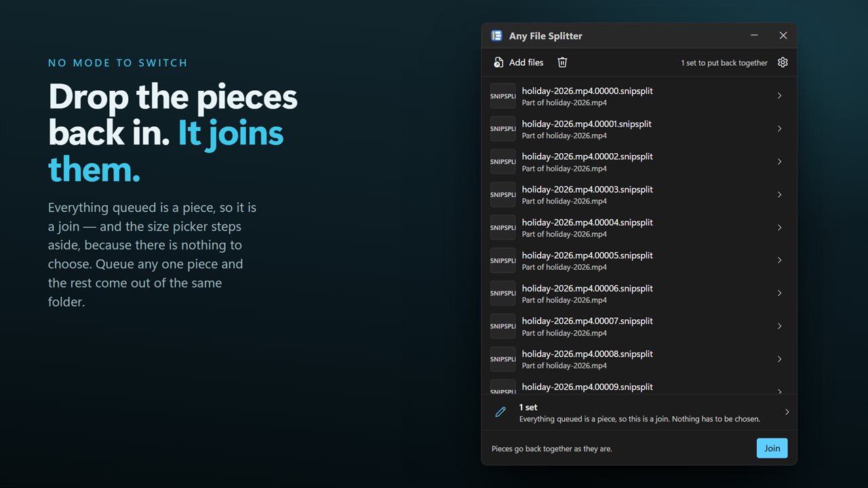Expand holiday-2026.mp4.00002.snipsplit row chevron
Viewport: 868px width, 488px height.
(x=780, y=161)
